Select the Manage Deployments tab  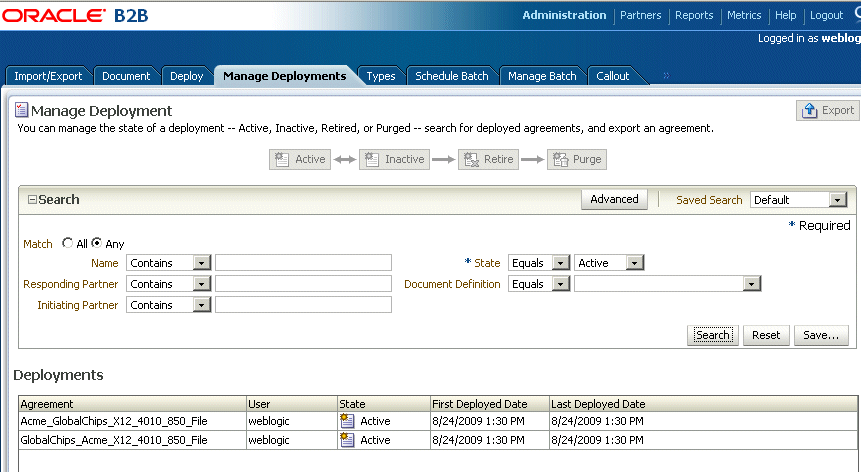point(284,76)
